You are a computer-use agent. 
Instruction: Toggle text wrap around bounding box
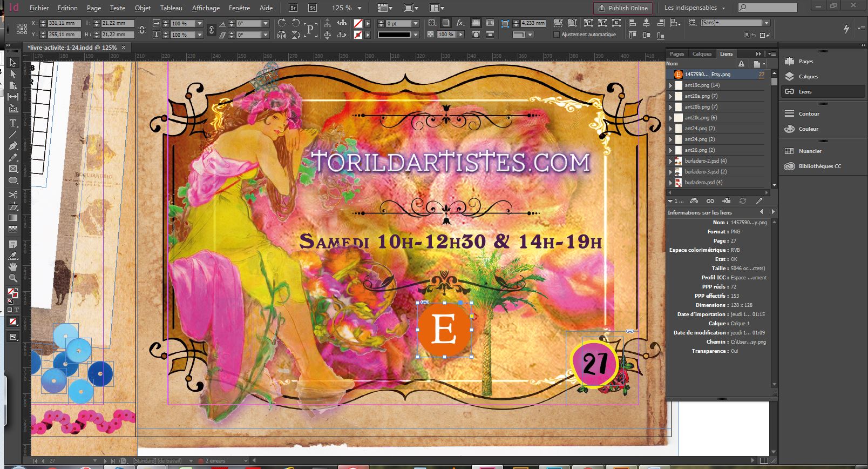pos(490,23)
